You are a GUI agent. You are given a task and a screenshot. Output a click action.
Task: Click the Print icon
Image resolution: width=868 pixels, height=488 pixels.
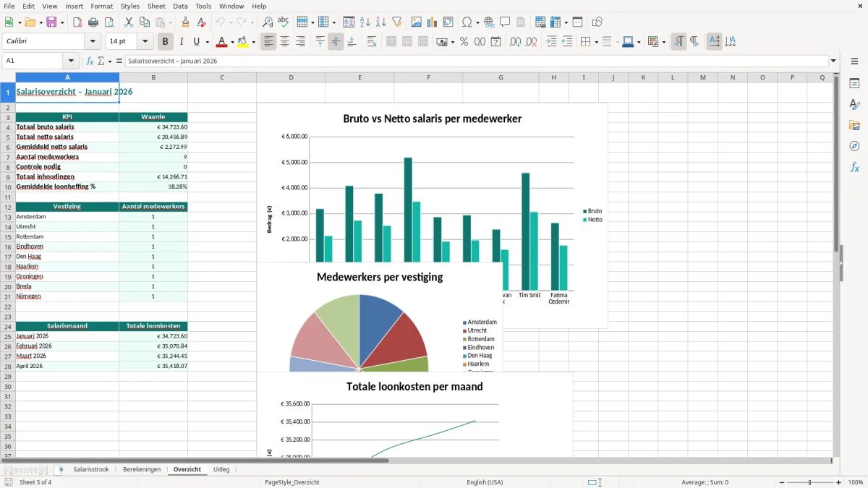click(x=93, y=22)
